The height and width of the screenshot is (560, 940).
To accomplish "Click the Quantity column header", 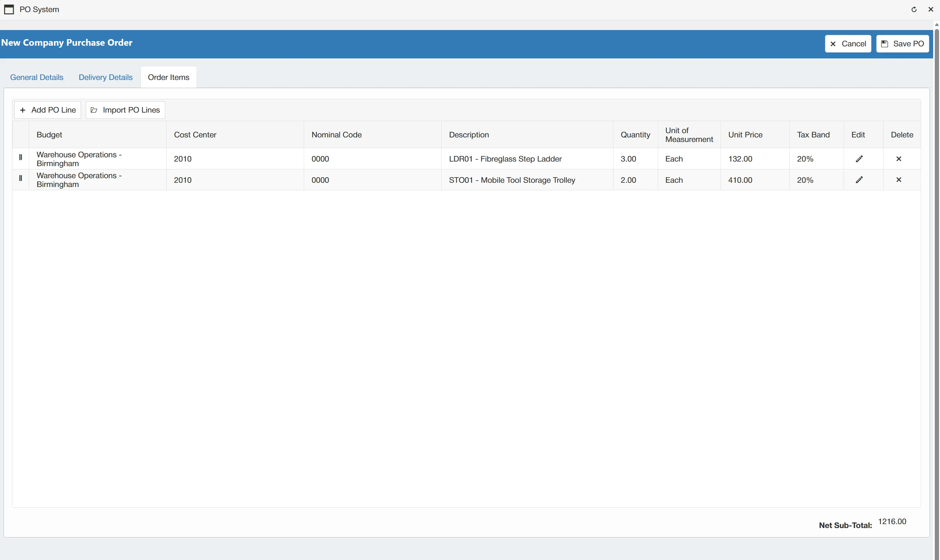I will 635,135.
